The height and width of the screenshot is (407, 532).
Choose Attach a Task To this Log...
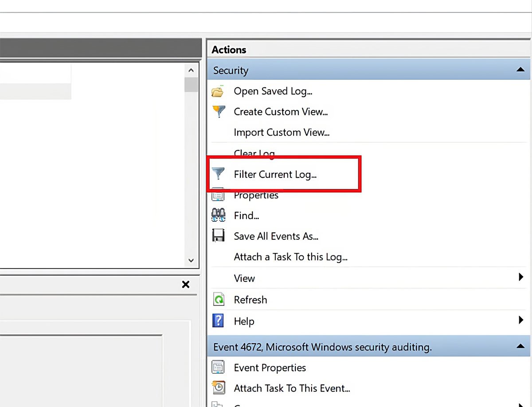(x=290, y=257)
